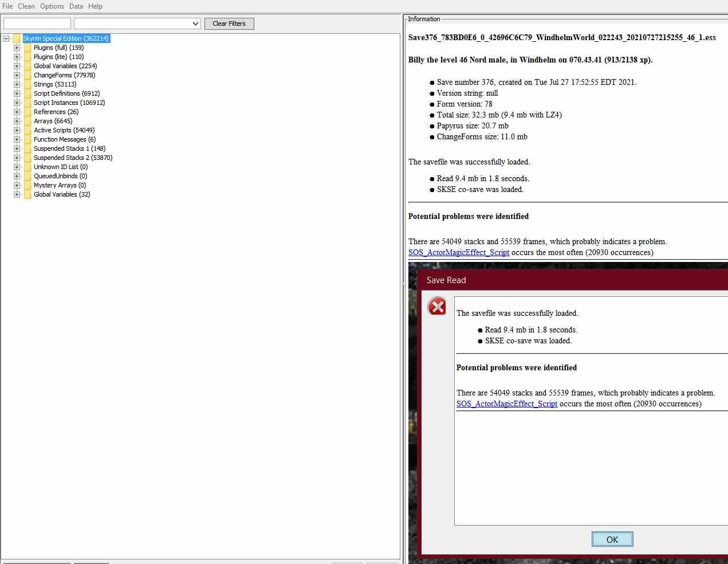
Task: Select the ChangeForms (77978) label
Action: tap(64, 75)
